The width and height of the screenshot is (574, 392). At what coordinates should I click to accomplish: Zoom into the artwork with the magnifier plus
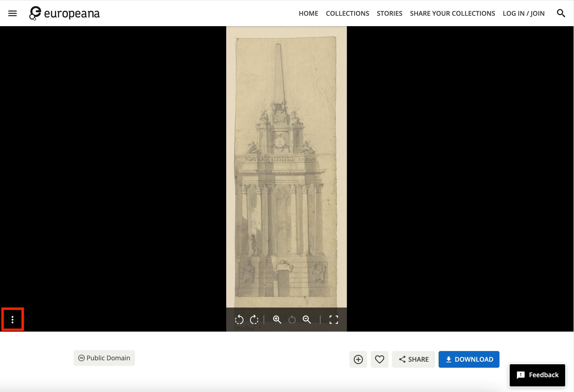[x=277, y=319]
